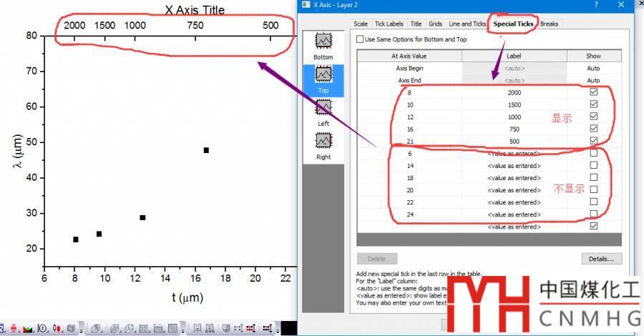Select the Left axis icon
The width and height of the screenshot is (644, 336).
coord(323,113)
